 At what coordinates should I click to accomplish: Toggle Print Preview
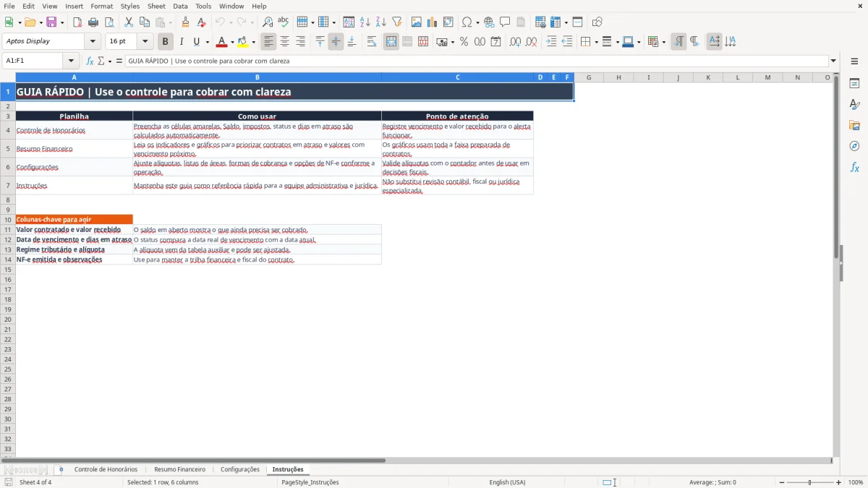109,22
